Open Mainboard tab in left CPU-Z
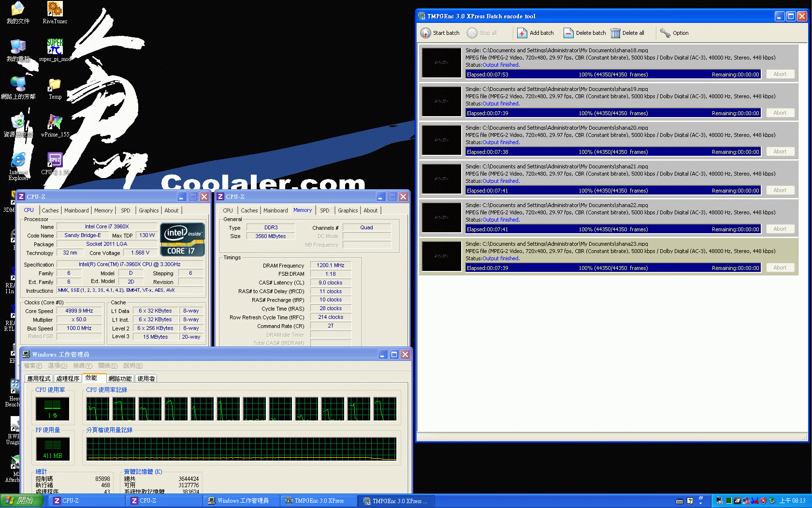The image size is (812, 508). (76, 210)
